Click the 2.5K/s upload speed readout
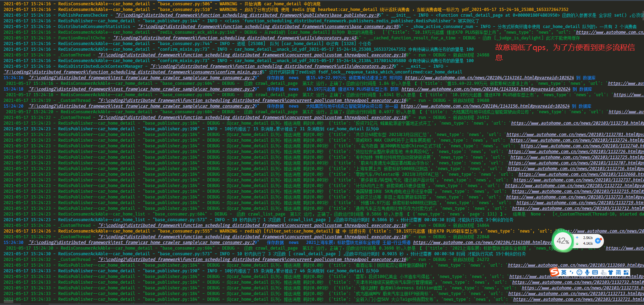Viewport: 644px width, 305px height. click(x=588, y=238)
